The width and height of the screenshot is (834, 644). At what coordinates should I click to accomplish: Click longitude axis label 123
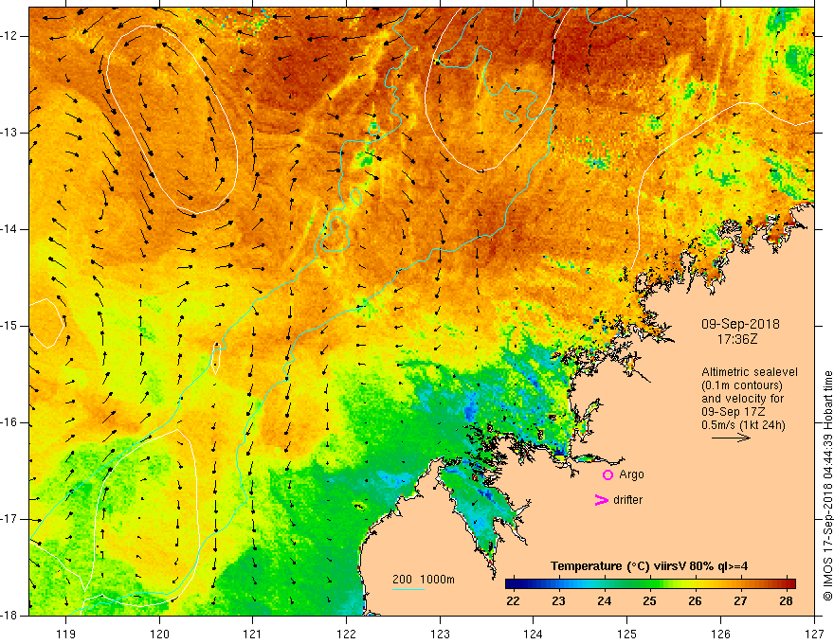pos(440,634)
